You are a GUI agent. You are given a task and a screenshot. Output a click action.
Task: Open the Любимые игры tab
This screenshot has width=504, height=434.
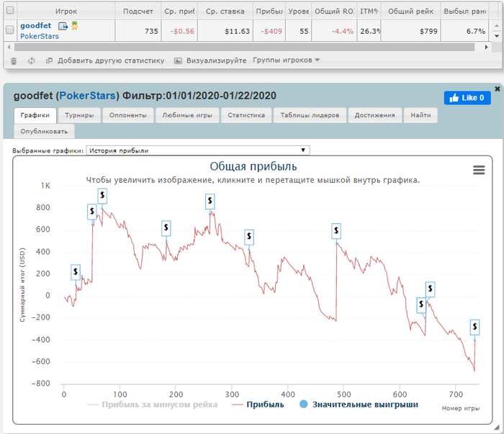(x=187, y=115)
